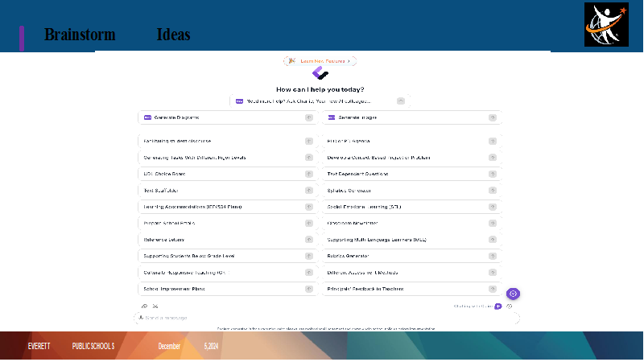
Task: Pick Social Emotional Learning (SEL) prompt
Action: [x=411, y=207]
